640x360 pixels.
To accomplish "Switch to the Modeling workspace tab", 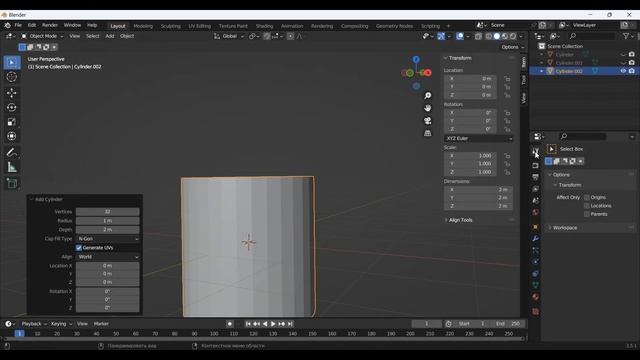I will [143, 26].
